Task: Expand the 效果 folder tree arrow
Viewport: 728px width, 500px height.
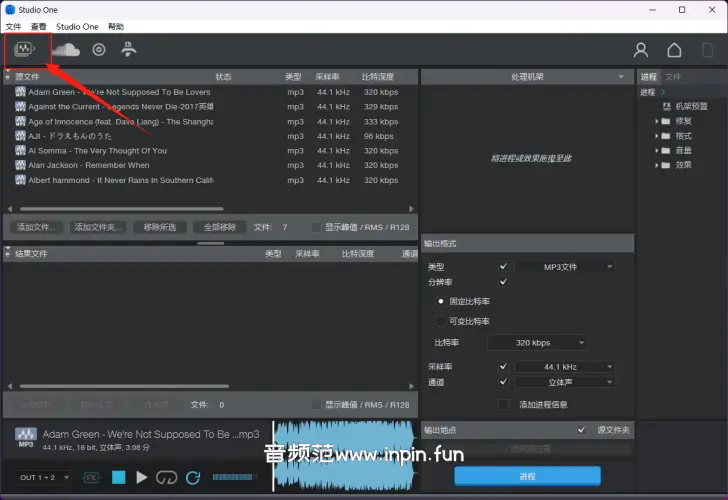Action: [x=656, y=165]
